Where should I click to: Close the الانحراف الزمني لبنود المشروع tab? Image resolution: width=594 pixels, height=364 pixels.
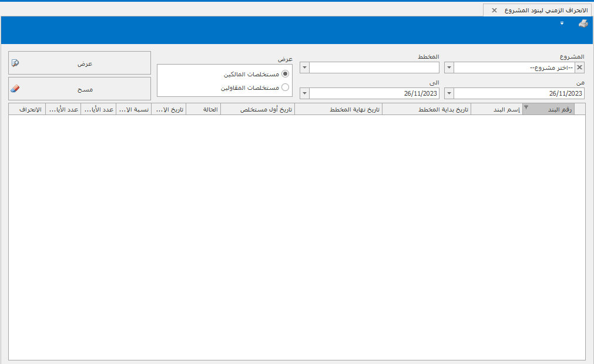tap(494, 11)
